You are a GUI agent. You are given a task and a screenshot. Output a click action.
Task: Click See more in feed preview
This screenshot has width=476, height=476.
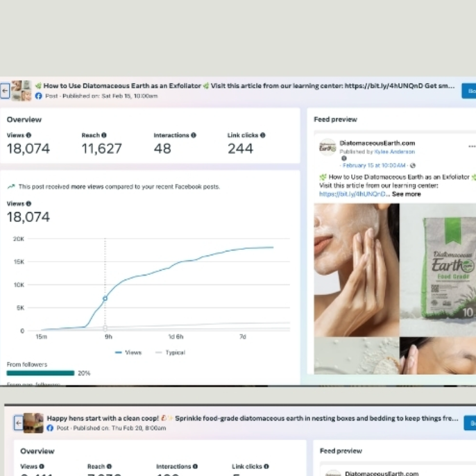(x=406, y=194)
